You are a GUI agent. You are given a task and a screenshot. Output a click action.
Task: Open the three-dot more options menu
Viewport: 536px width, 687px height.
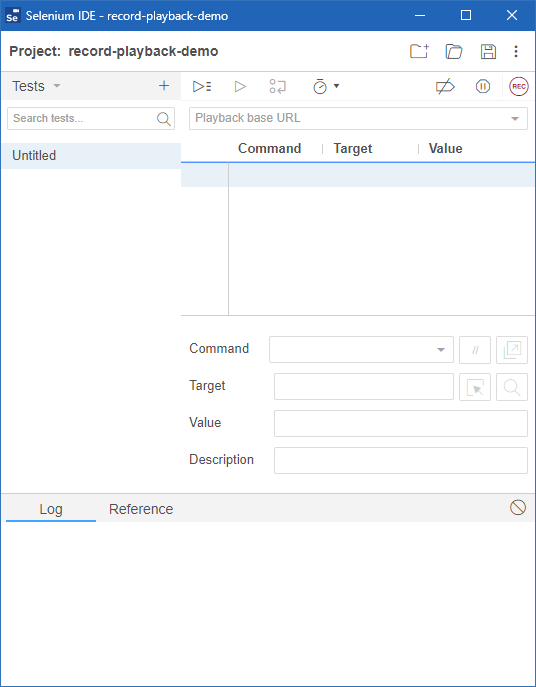[x=516, y=51]
